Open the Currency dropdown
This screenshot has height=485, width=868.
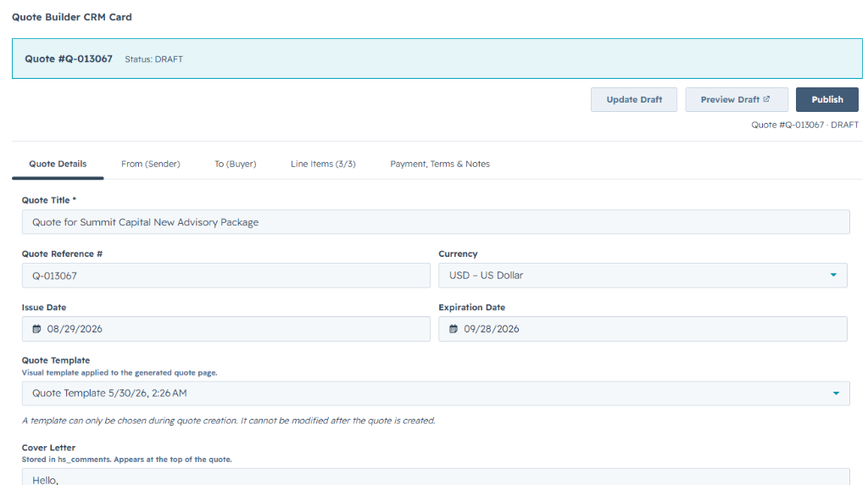[643, 276]
